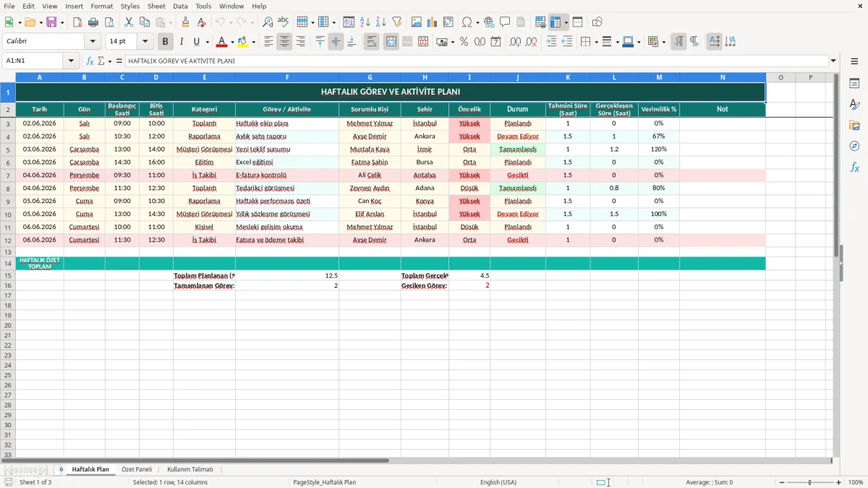Open the Borders dropdown arrow
Image resolution: width=868 pixels, height=488 pixels.
point(595,42)
